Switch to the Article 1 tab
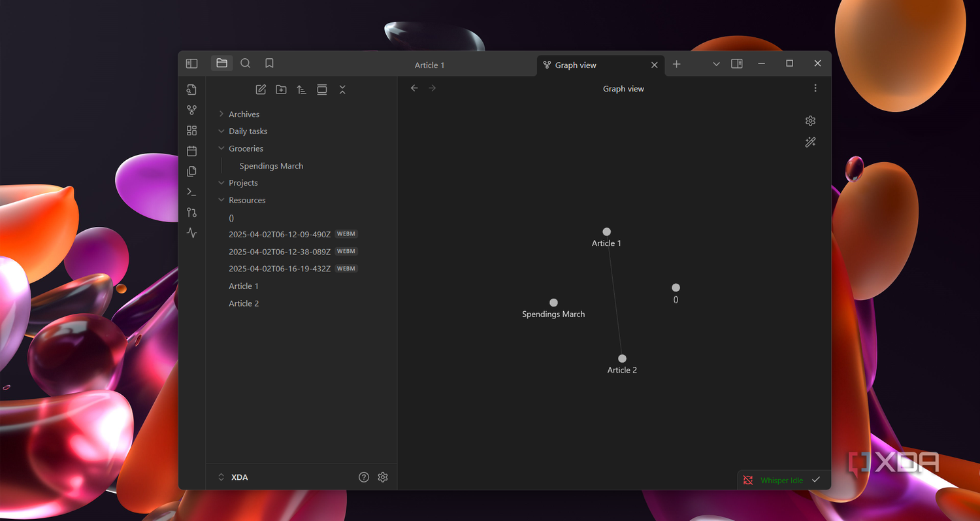 (429, 65)
